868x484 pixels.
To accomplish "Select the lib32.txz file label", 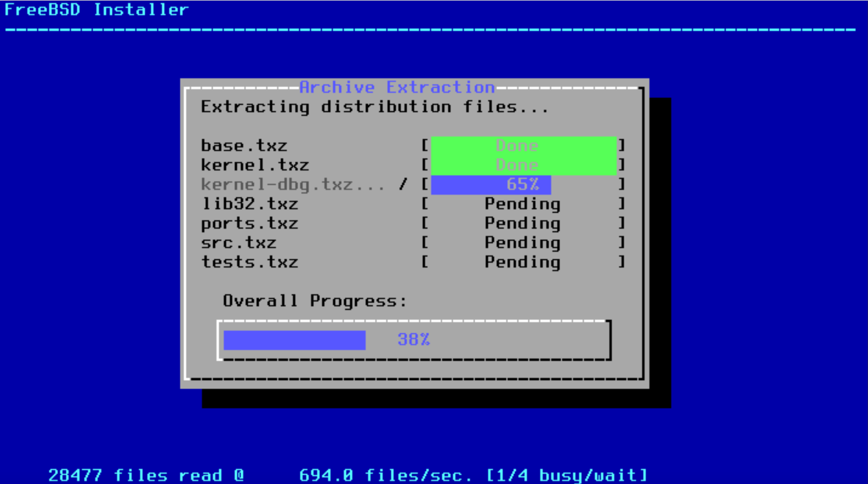I will coord(249,204).
